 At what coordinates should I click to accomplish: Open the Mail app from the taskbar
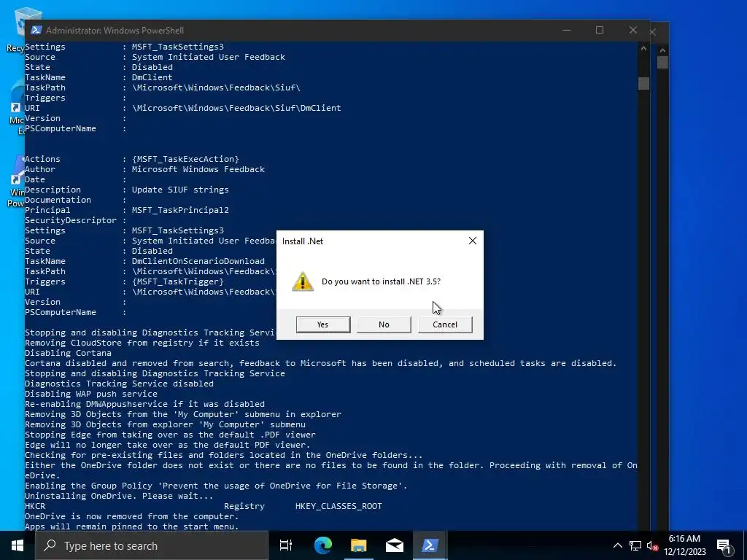395,545
